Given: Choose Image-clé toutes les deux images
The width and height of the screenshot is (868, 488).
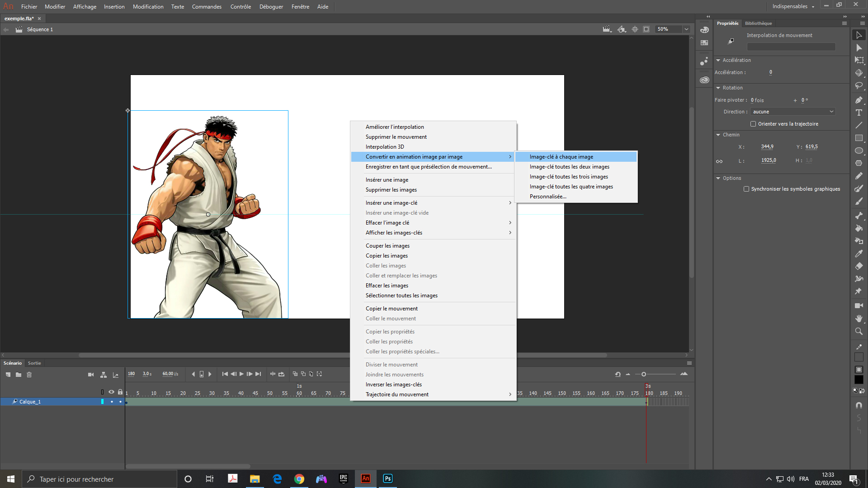Looking at the screenshot, I should [569, 167].
